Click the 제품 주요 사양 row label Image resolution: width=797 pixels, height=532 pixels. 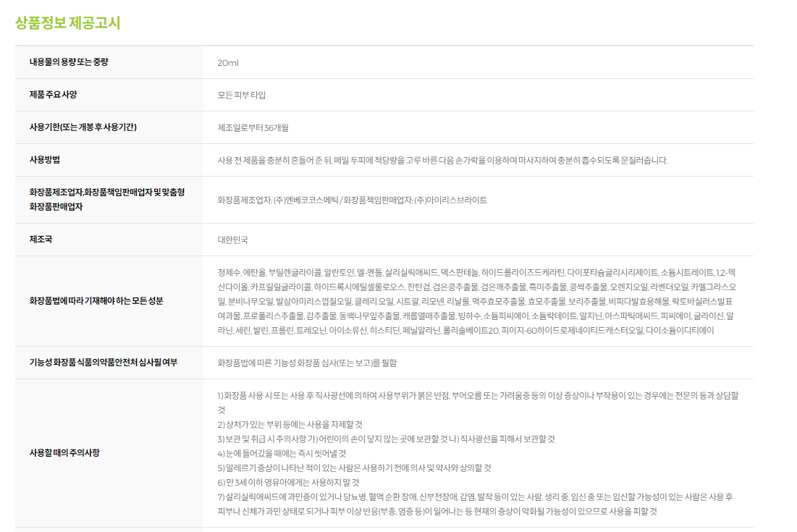pyautogui.click(x=53, y=95)
